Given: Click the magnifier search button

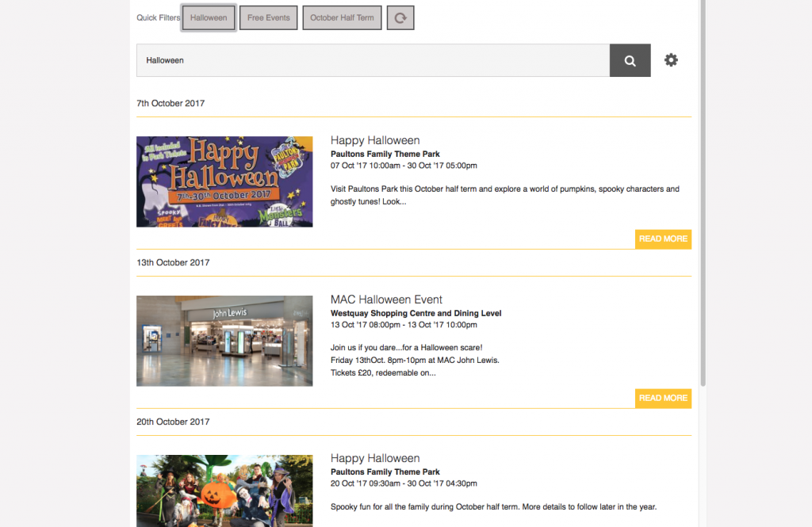Looking at the screenshot, I should pyautogui.click(x=630, y=60).
